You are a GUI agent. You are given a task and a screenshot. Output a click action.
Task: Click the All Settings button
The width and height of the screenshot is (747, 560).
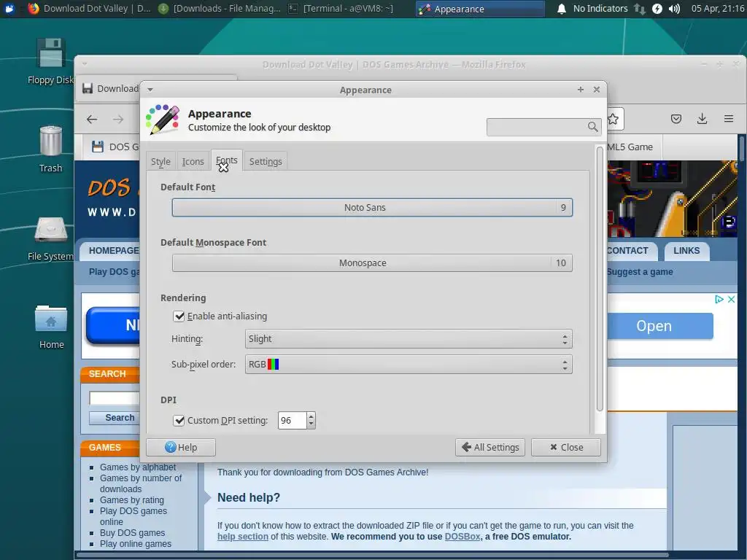coord(490,447)
